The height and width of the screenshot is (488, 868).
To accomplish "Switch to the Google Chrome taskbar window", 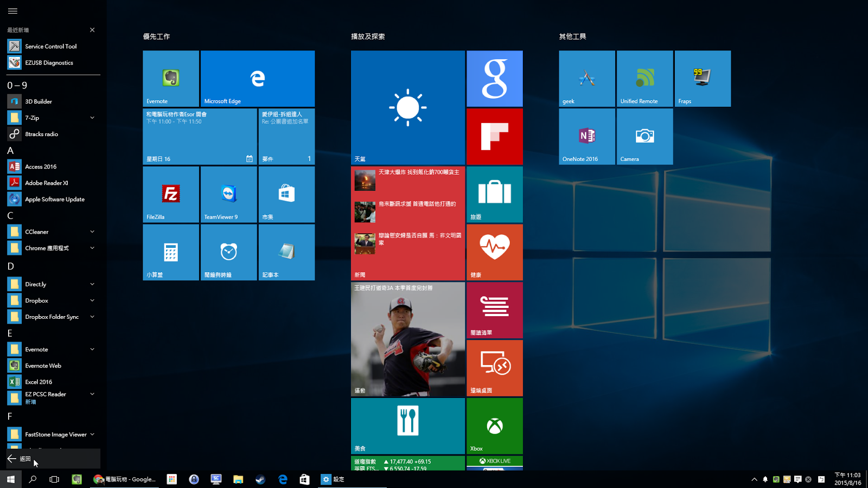I will (x=124, y=479).
